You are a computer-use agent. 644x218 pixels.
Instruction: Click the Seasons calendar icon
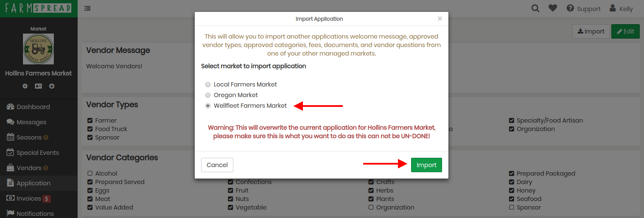point(10,137)
